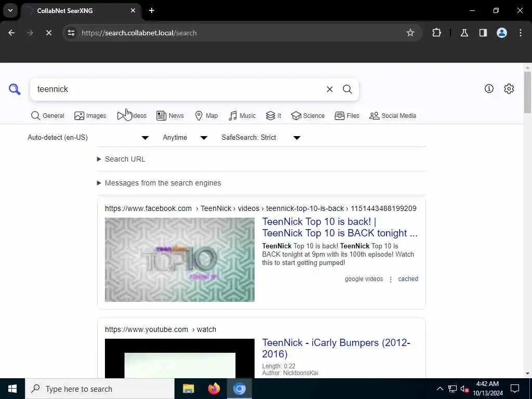Viewport: 532px width, 399px height.
Task: Switch to the Music category
Action: [242, 116]
